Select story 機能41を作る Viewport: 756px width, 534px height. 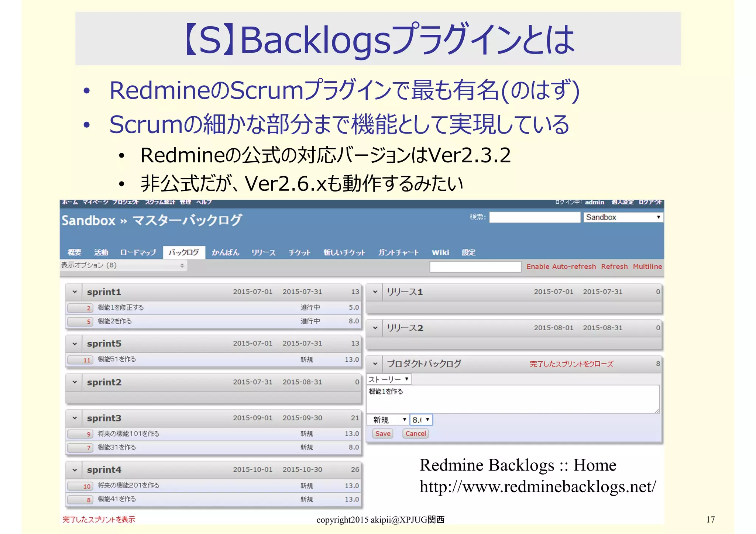tap(117, 499)
